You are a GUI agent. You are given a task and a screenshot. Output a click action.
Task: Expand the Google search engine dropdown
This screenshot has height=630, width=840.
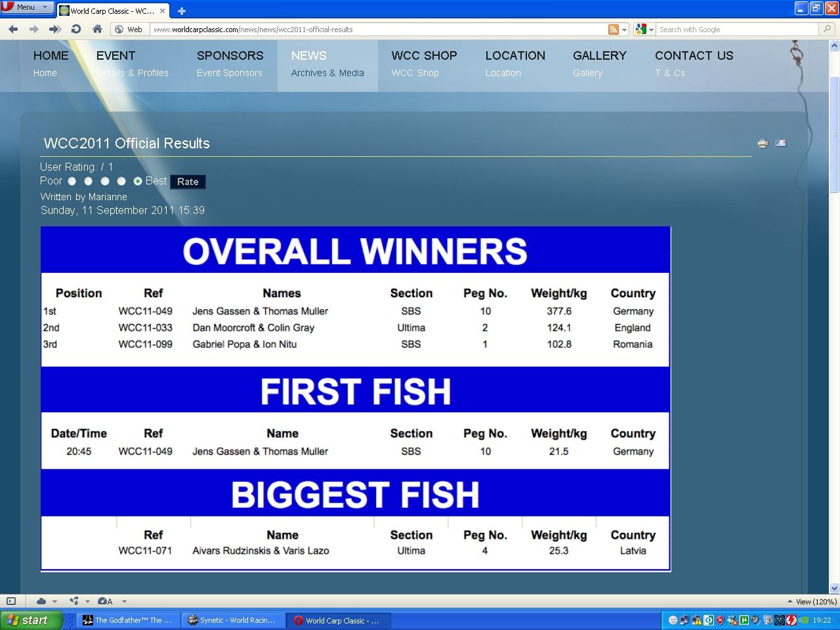click(644, 30)
